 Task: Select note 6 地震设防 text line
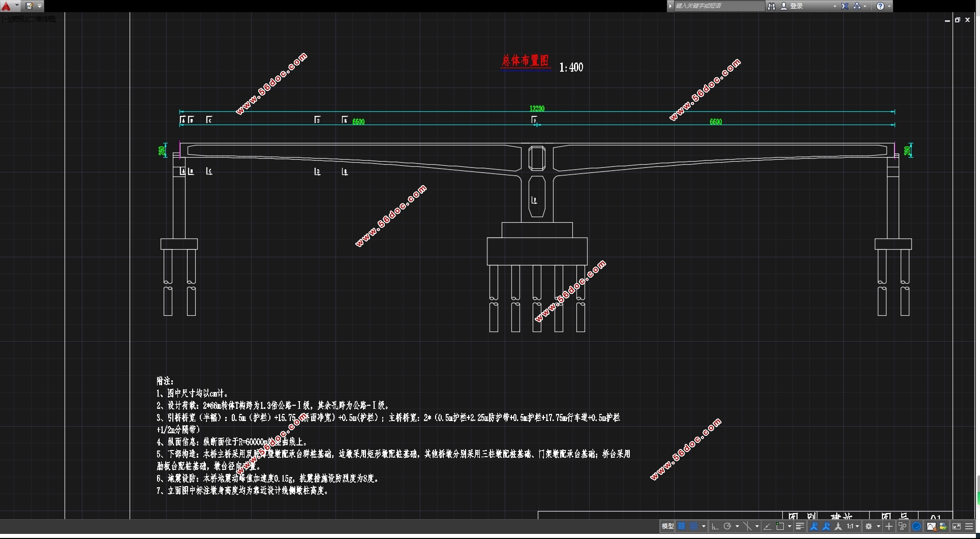[x=267, y=478]
